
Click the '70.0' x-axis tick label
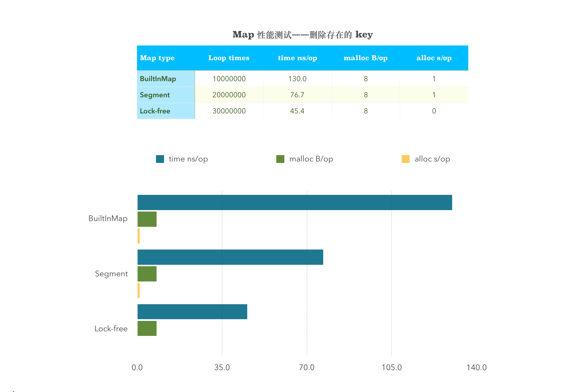pos(307,367)
